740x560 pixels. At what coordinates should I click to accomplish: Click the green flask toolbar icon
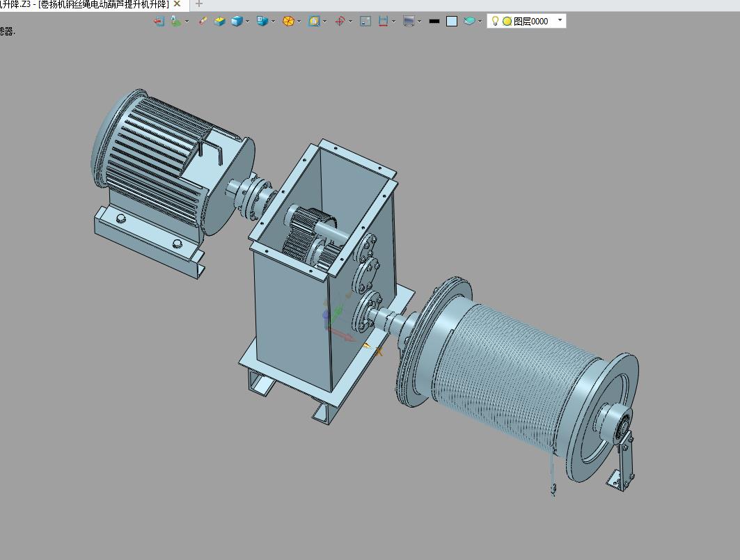point(176,22)
